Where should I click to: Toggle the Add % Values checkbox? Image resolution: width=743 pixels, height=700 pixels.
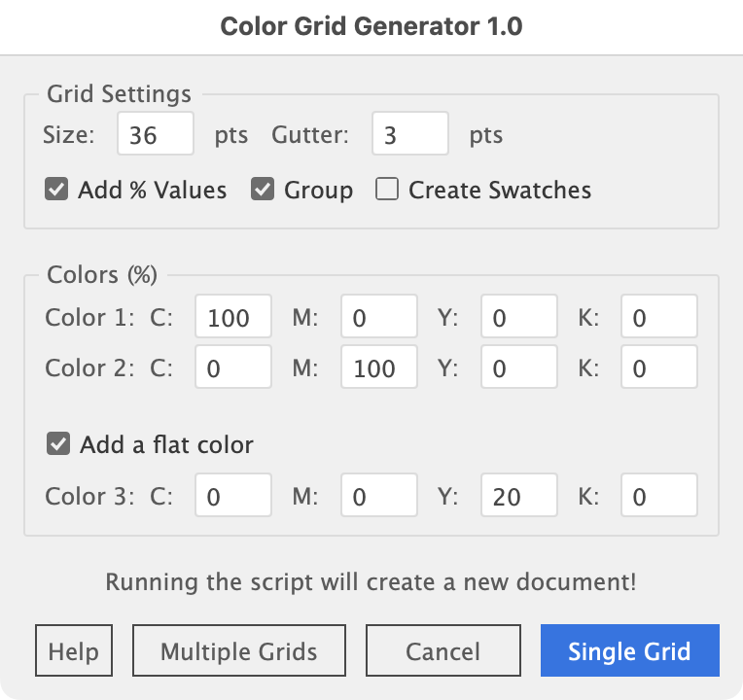[56, 189]
